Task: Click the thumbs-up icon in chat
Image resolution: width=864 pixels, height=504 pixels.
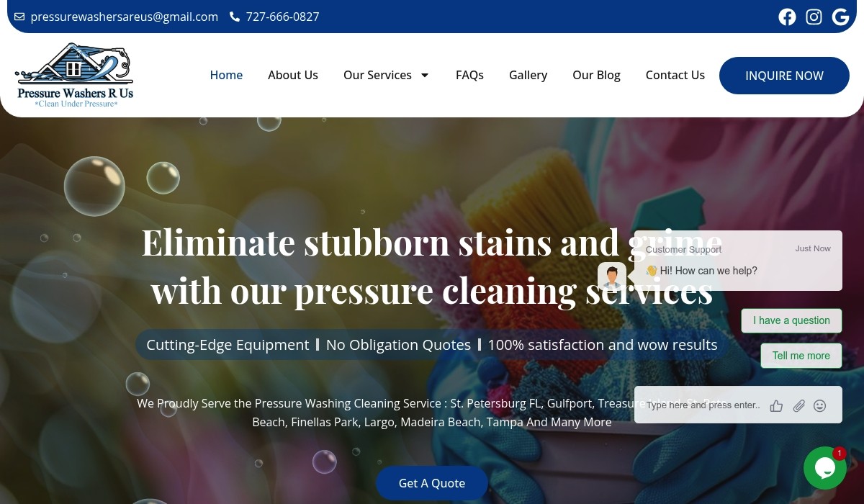Action: coord(776,406)
